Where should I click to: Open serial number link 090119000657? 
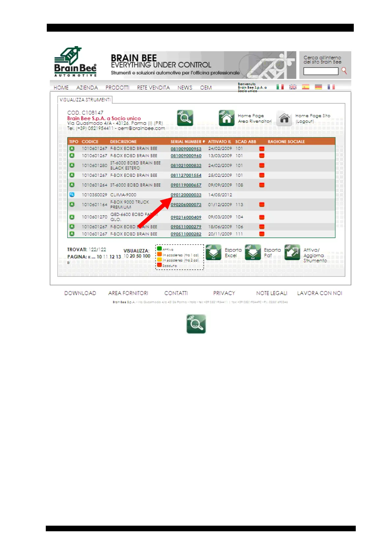(x=186, y=185)
